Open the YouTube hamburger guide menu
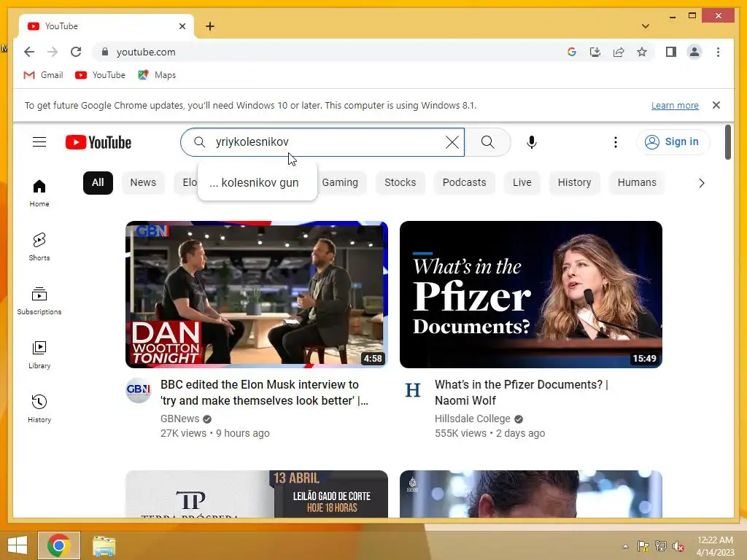 pyautogui.click(x=39, y=142)
